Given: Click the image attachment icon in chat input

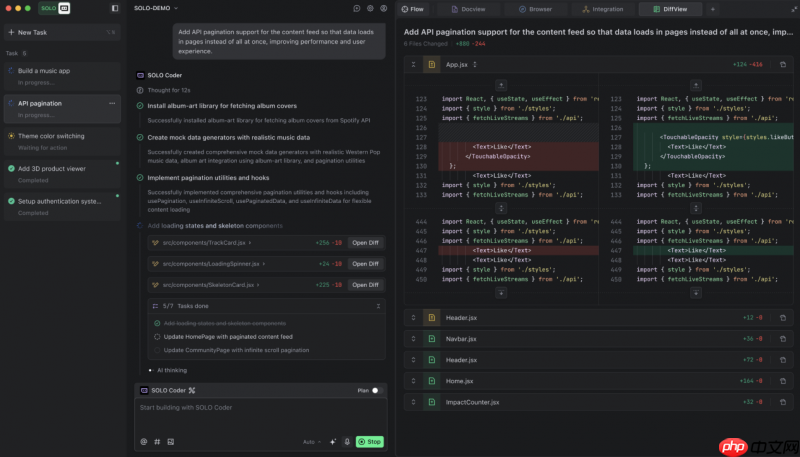Looking at the screenshot, I should [171, 441].
